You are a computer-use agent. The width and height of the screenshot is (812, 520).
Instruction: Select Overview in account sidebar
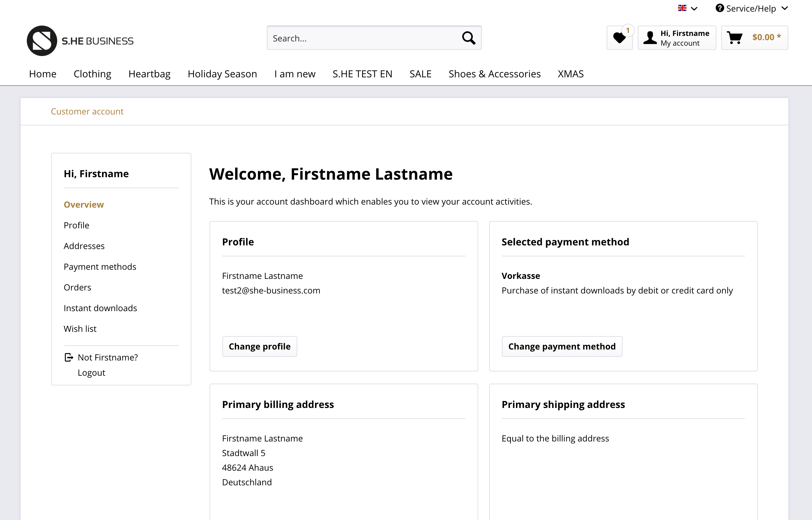tap(84, 205)
